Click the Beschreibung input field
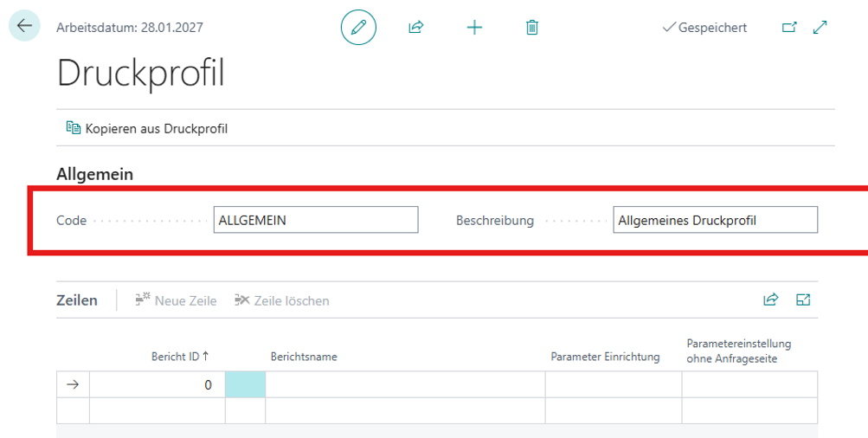Viewport: 868px width, 438px height. [715, 220]
